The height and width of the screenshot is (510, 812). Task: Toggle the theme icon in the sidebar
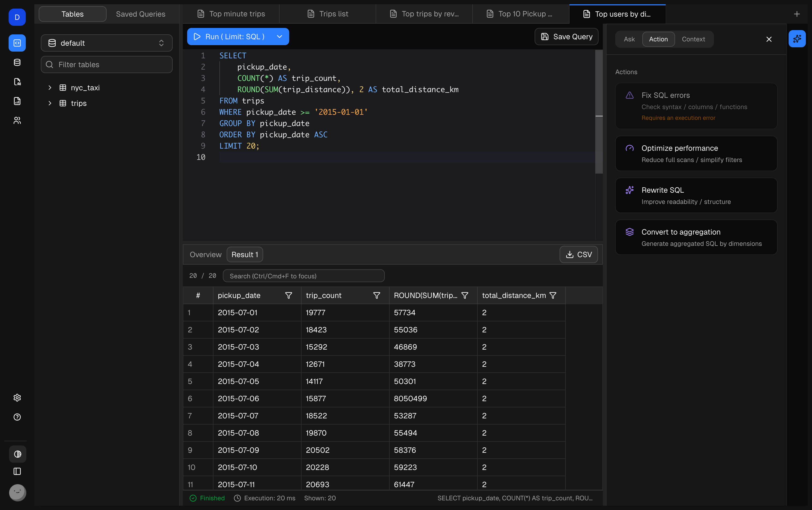17,454
